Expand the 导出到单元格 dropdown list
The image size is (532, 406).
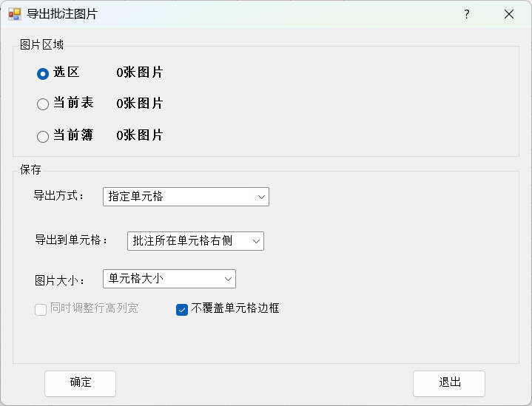(x=195, y=241)
